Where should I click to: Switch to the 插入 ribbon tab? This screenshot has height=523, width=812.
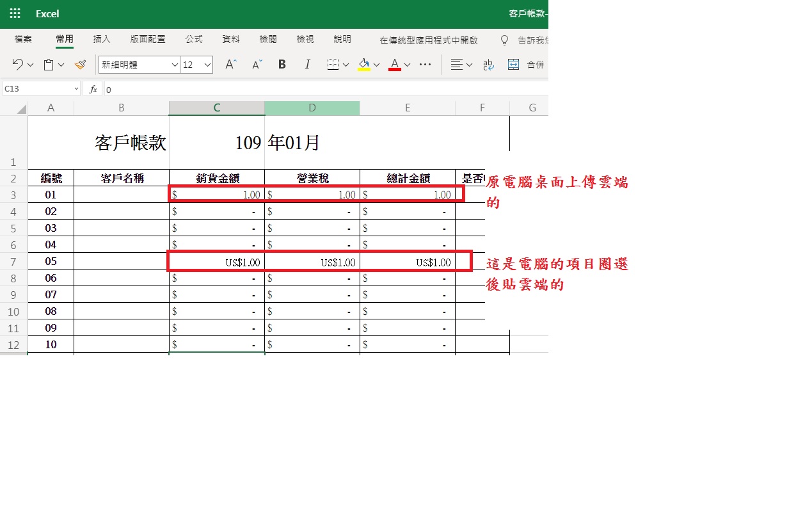tap(101, 39)
